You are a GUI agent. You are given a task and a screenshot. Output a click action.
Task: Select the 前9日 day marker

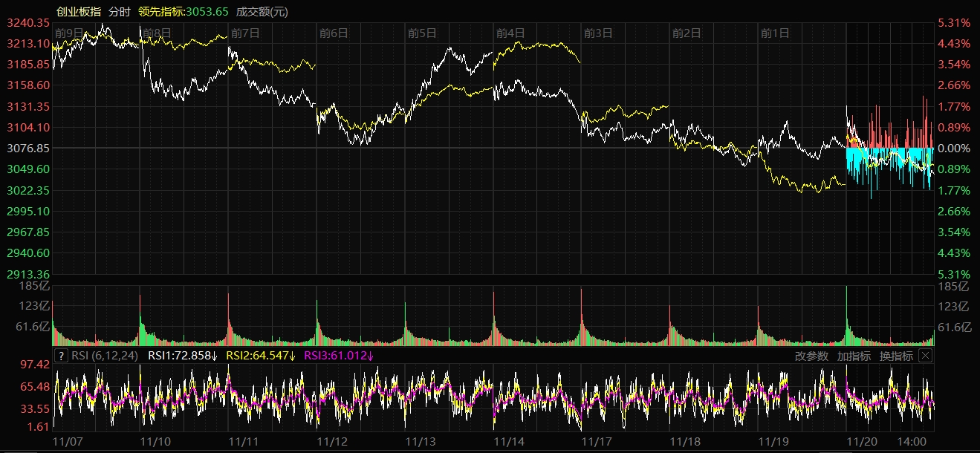(69, 33)
